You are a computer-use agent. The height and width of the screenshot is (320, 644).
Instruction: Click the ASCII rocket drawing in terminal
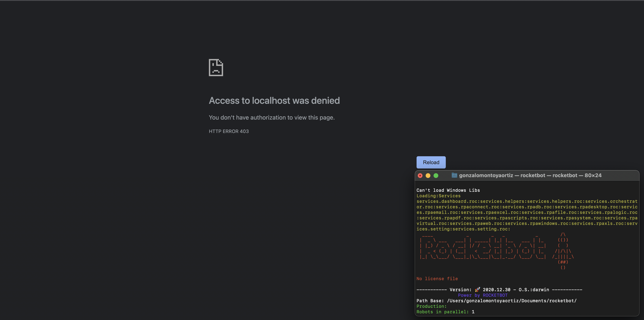563,251
